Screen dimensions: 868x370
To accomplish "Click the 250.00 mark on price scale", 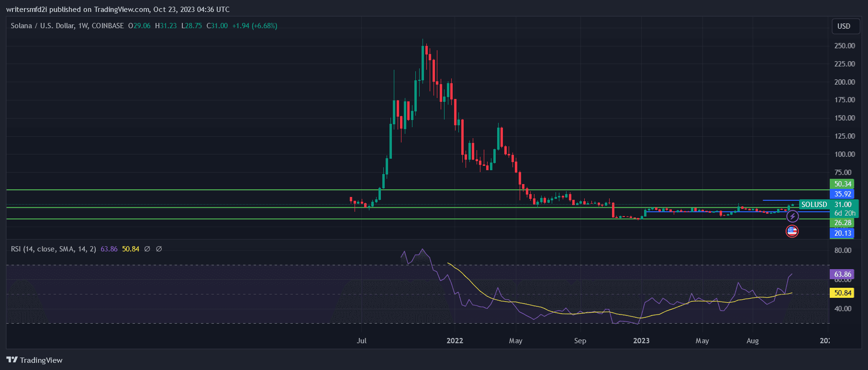I will pyautogui.click(x=844, y=46).
